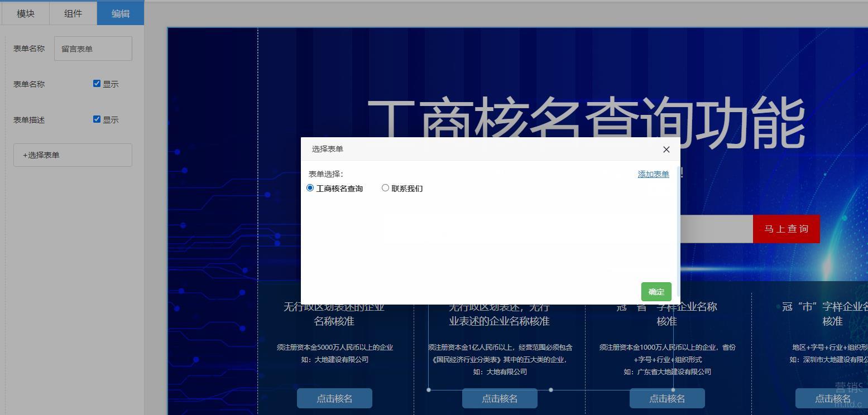Click 点击核名 under the 1亿人民币 description
Image resolution: width=868 pixels, height=415 pixels.
click(500, 398)
